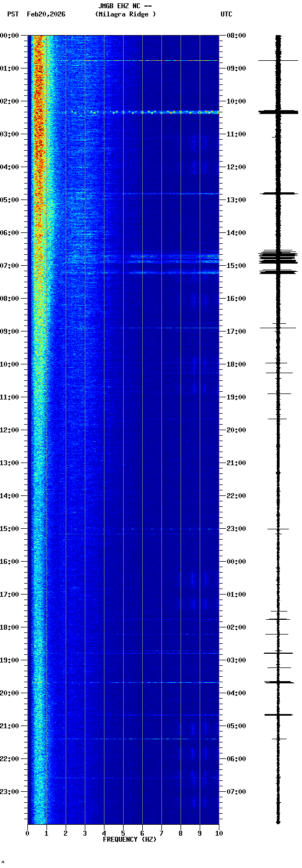Click the PST time label '00:00'
Viewport: 302px width, 868px height.
coord(9,36)
